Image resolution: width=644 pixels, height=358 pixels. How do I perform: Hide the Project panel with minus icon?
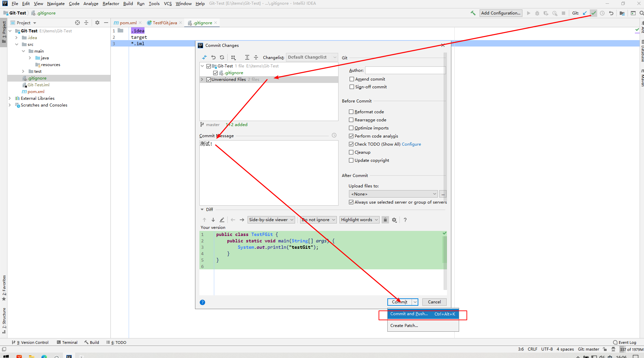pos(106,23)
